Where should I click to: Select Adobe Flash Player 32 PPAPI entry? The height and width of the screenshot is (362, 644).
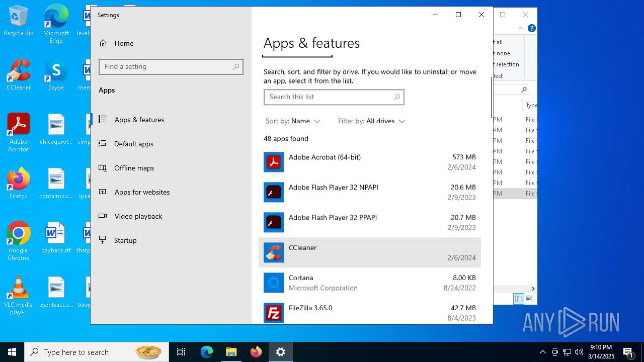[370, 222]
